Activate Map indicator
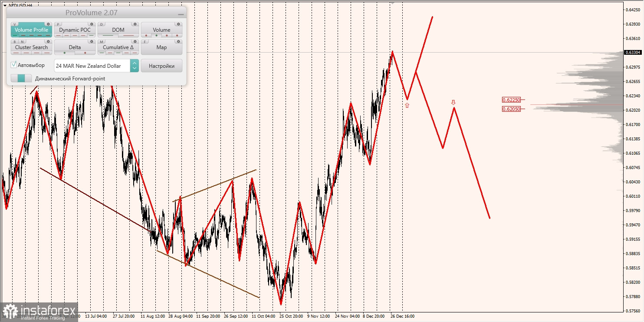The image size is (644, 322). [x=161, y=47]
